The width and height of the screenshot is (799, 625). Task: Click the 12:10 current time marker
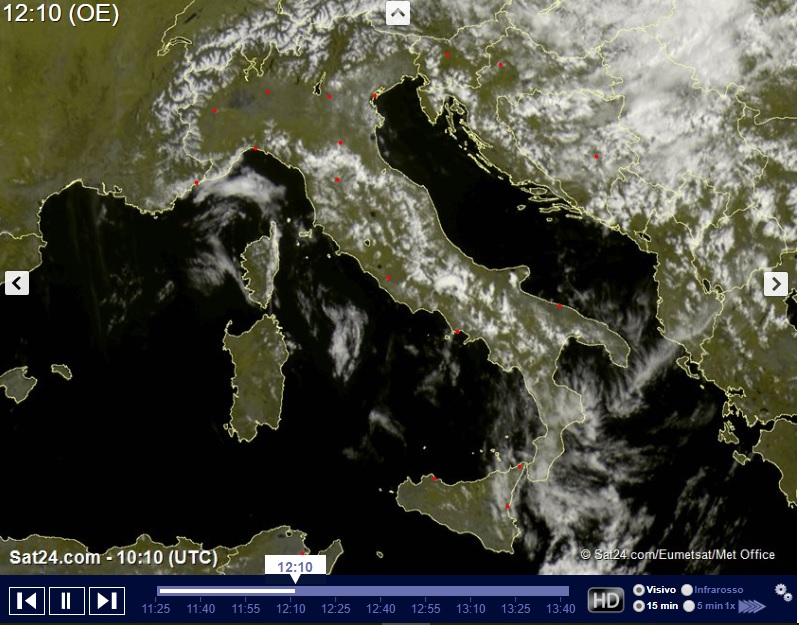pyautogui.click(x=295, y=568)
